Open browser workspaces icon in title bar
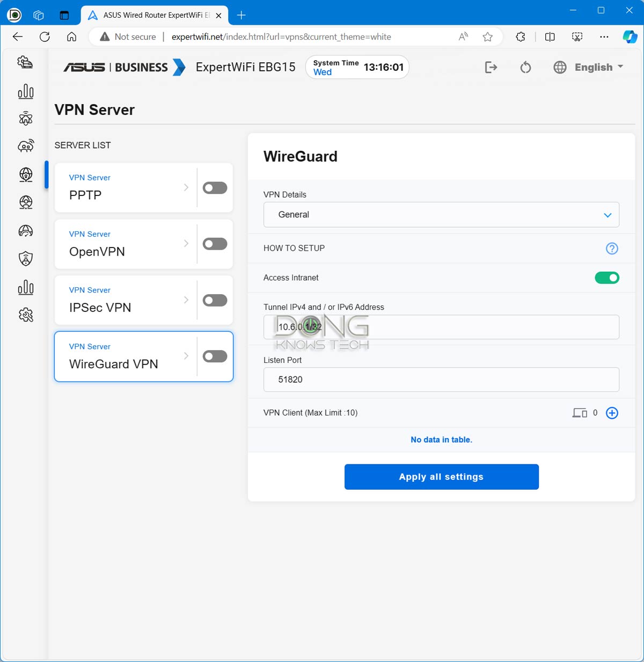This screenshot has width=644, height=662. 39,15
